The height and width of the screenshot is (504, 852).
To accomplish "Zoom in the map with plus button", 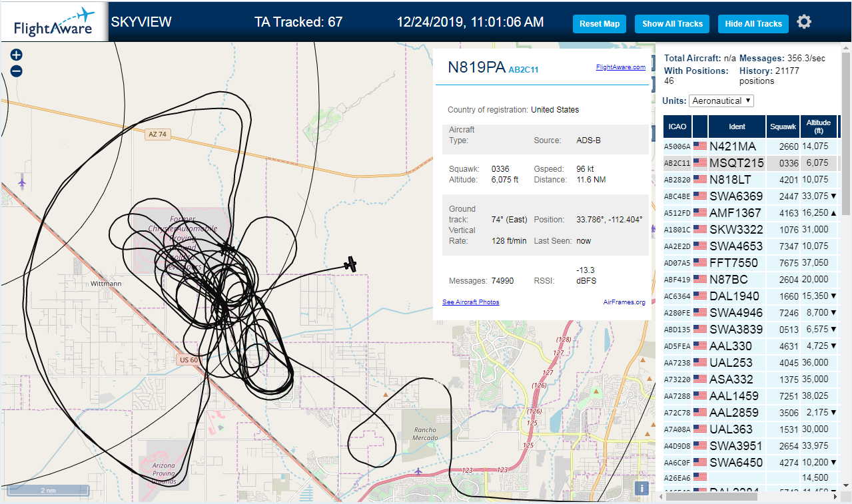I will 17,55.
